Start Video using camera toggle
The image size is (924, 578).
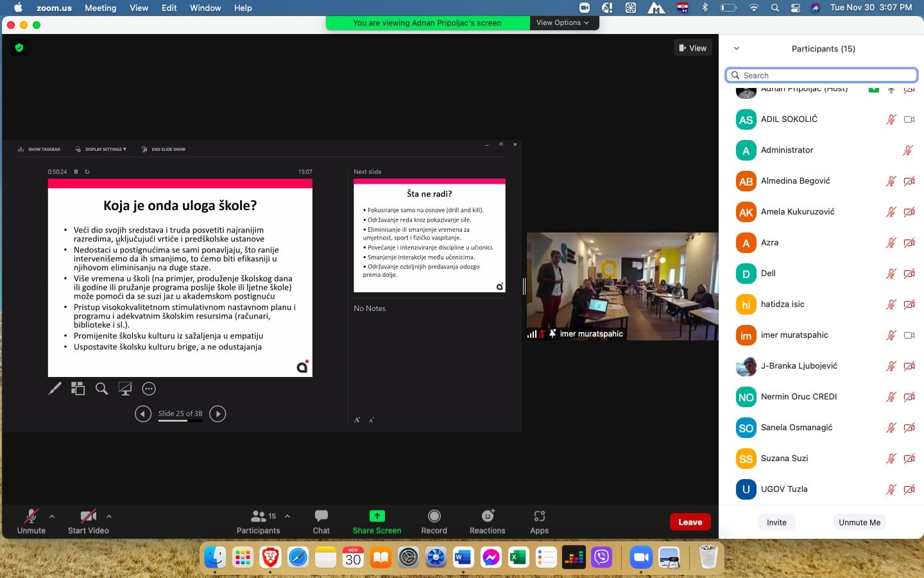pyautogui.click(x=88, y=516)
